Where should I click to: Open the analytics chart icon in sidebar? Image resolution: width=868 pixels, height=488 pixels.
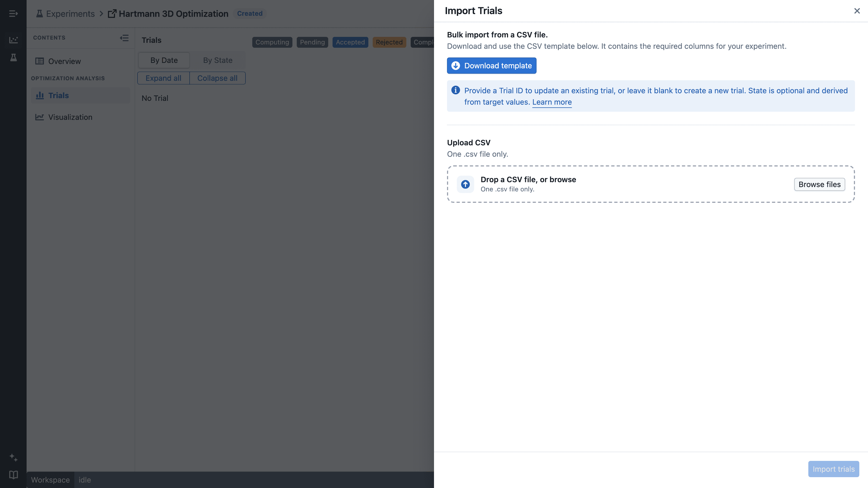point(13,40)
